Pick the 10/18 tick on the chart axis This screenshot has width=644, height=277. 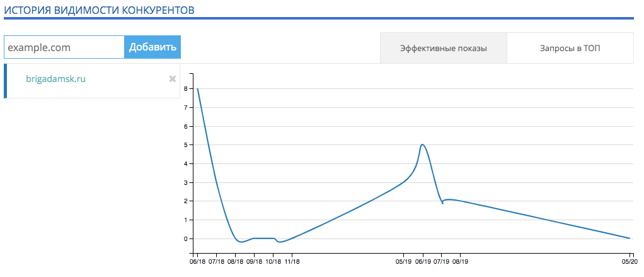point(273,260)
